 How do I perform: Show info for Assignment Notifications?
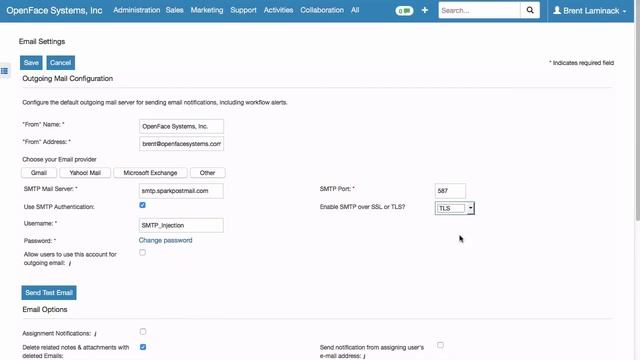[95, 334]
